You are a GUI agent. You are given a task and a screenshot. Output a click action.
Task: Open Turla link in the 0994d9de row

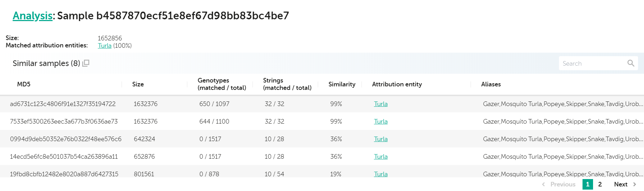pos(380,139)
